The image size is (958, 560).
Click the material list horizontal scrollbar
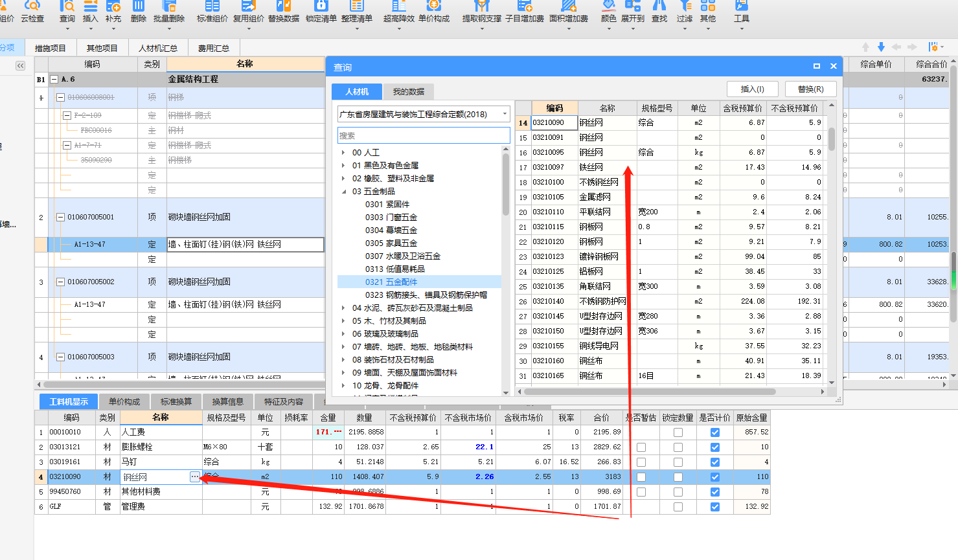650,391
